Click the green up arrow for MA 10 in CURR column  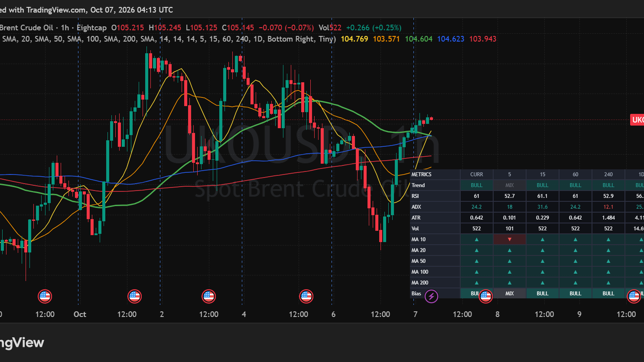[x=477, y=239]
